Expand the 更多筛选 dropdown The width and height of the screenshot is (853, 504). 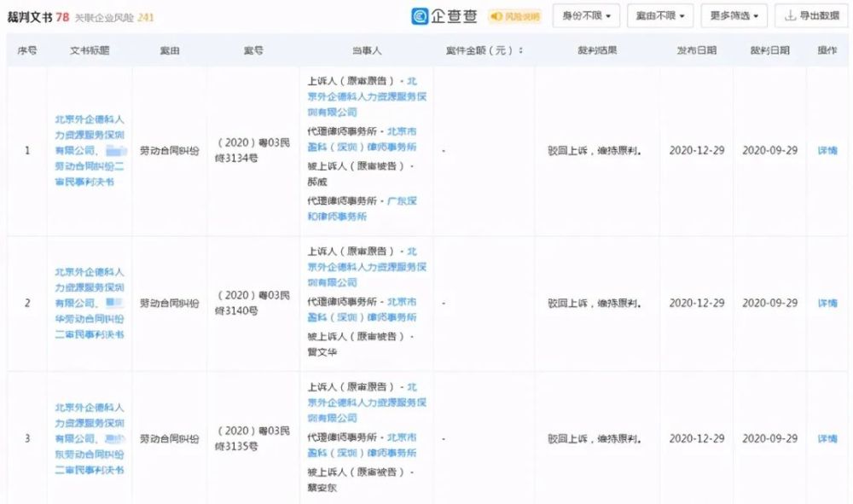[x=734, y=15]
